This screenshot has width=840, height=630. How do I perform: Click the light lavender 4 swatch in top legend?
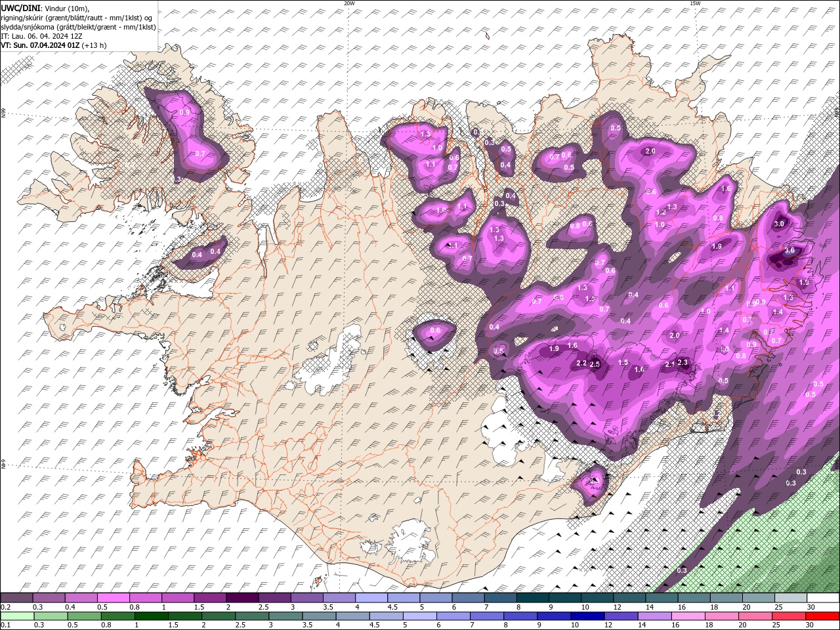(371, 598)
